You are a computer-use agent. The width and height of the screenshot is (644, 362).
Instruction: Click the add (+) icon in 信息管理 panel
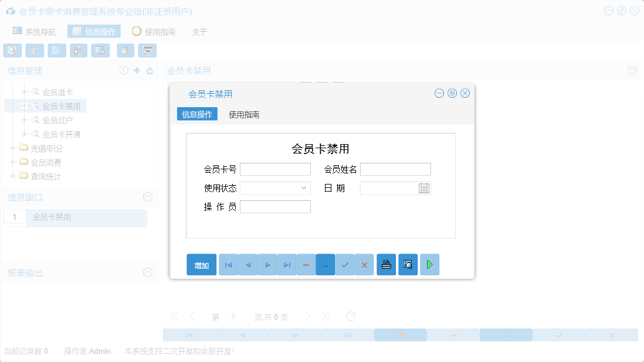[x=135, y=70]
